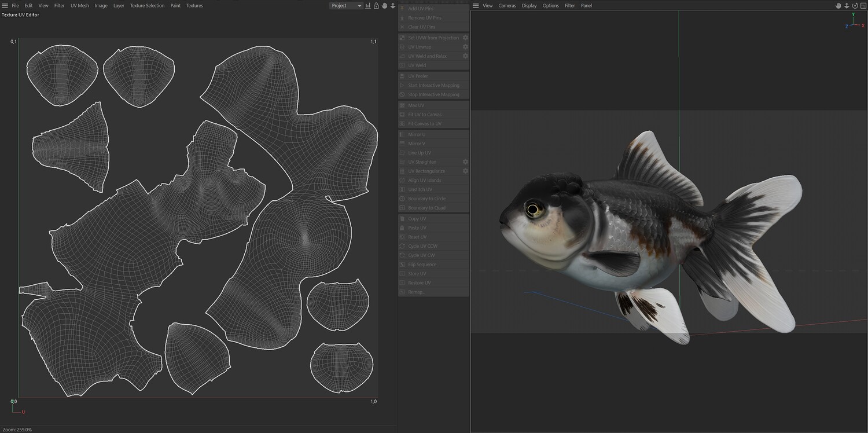
Task: Open UV Unwrap gear settings
Action: pos(465,47)
